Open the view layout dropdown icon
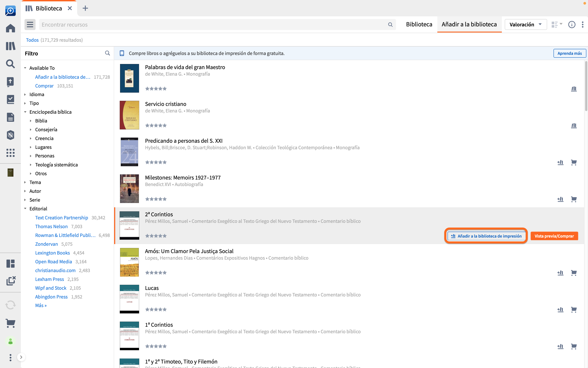This screenshot has height=368, width=588. tap(557, 25)
